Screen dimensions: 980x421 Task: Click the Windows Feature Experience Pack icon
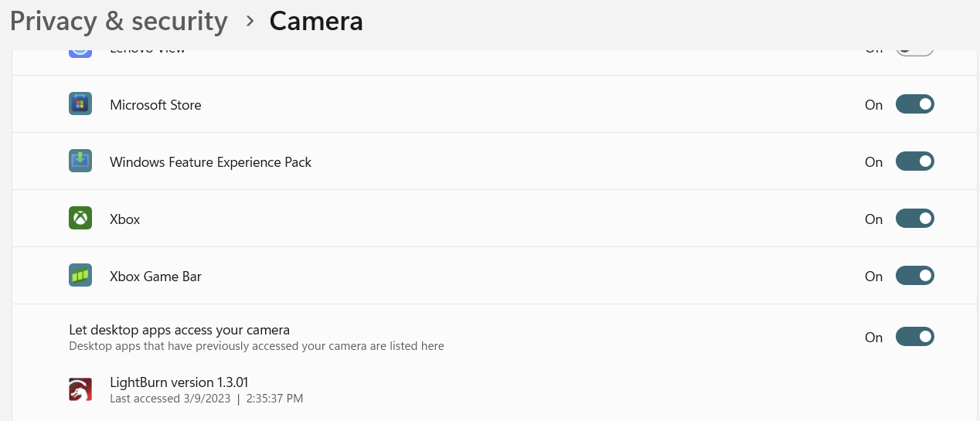click(x=80, y=161)
